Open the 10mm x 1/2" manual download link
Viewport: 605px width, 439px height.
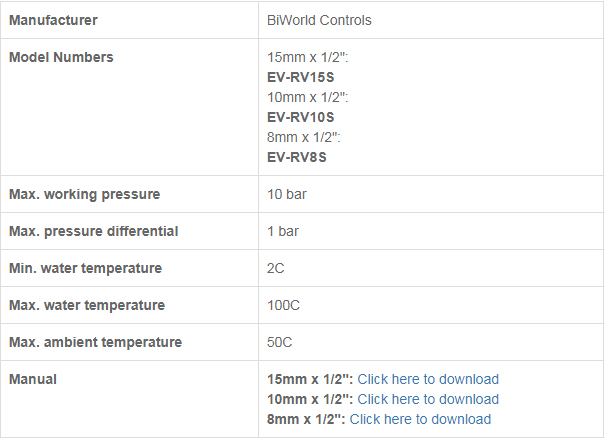coord(428,399)
